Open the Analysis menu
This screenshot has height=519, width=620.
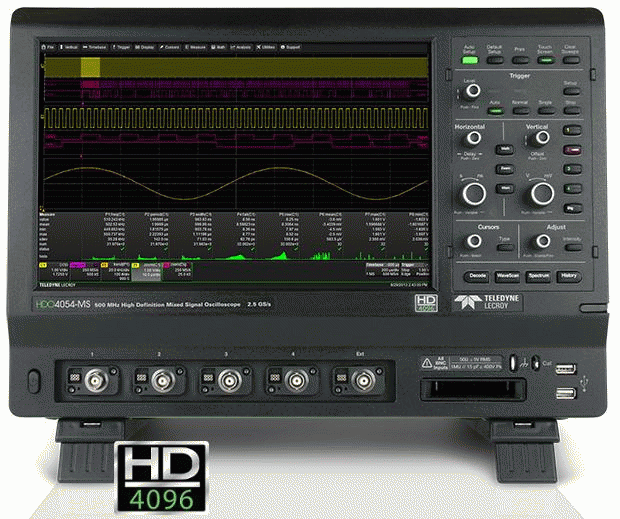tap(241, 47)
